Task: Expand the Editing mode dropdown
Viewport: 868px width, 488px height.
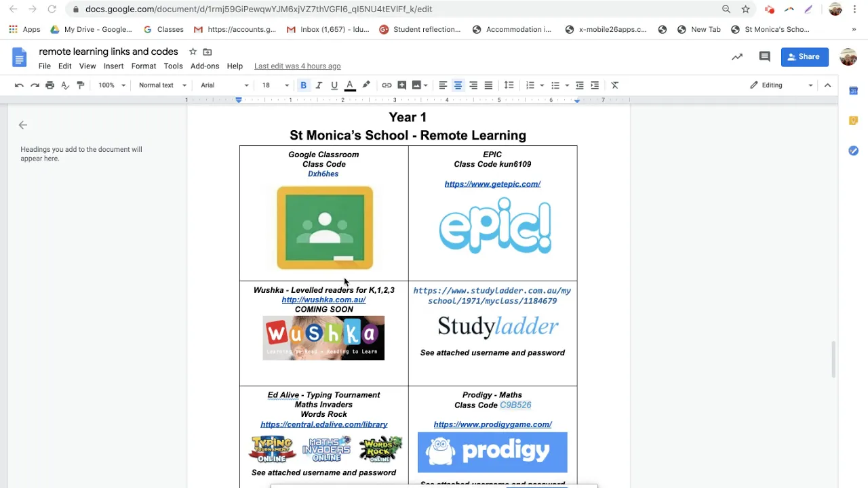Action: (x=781, y=85)
